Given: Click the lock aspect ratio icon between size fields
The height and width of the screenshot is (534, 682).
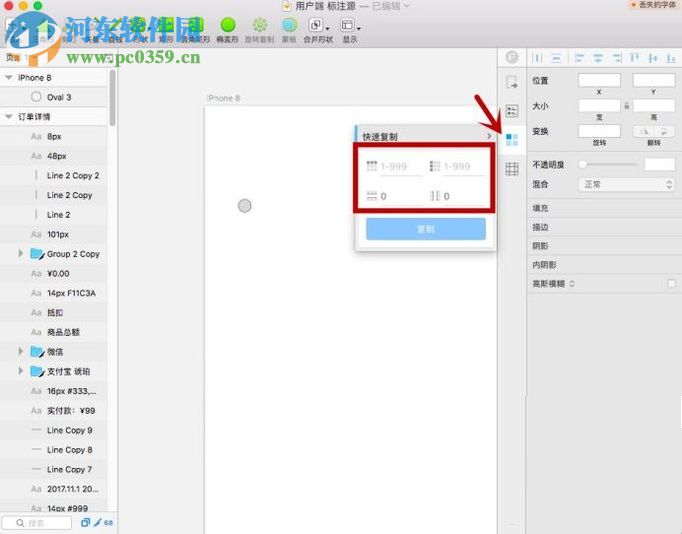Looking at the screenshot, I should (x=627, y=106).
